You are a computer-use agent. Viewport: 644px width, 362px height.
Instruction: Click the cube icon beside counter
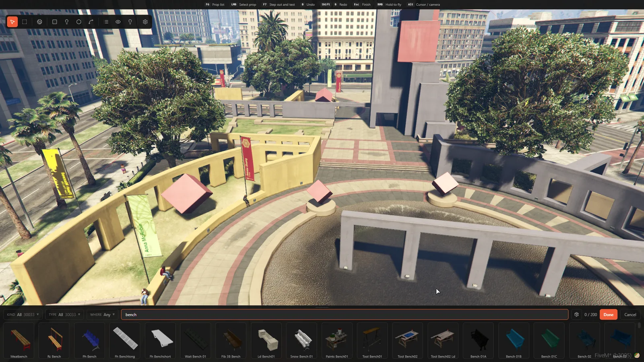click(x=576, y=315)
